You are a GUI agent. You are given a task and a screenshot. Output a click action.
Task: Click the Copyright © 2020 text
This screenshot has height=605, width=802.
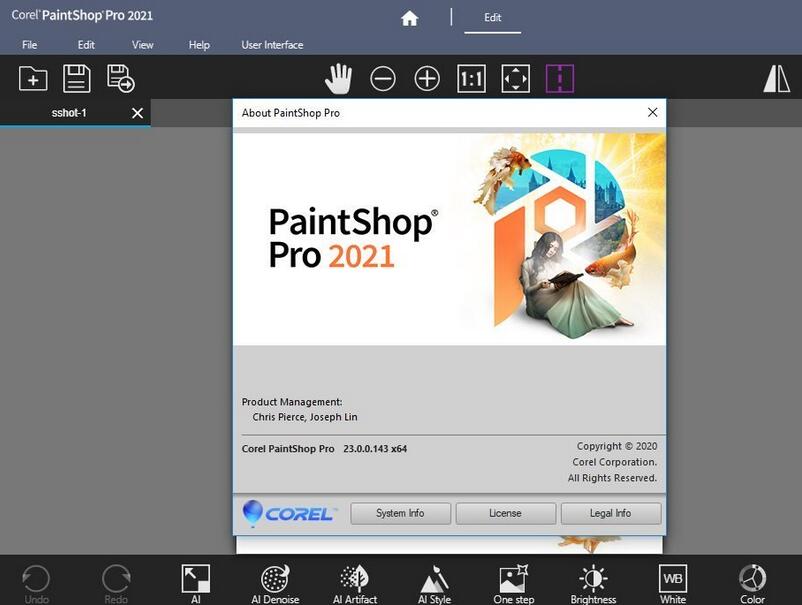(617, 446)
